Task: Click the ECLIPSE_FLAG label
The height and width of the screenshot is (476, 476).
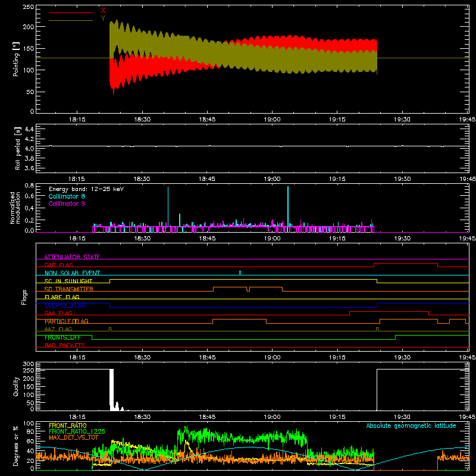Action: [65, 305]
